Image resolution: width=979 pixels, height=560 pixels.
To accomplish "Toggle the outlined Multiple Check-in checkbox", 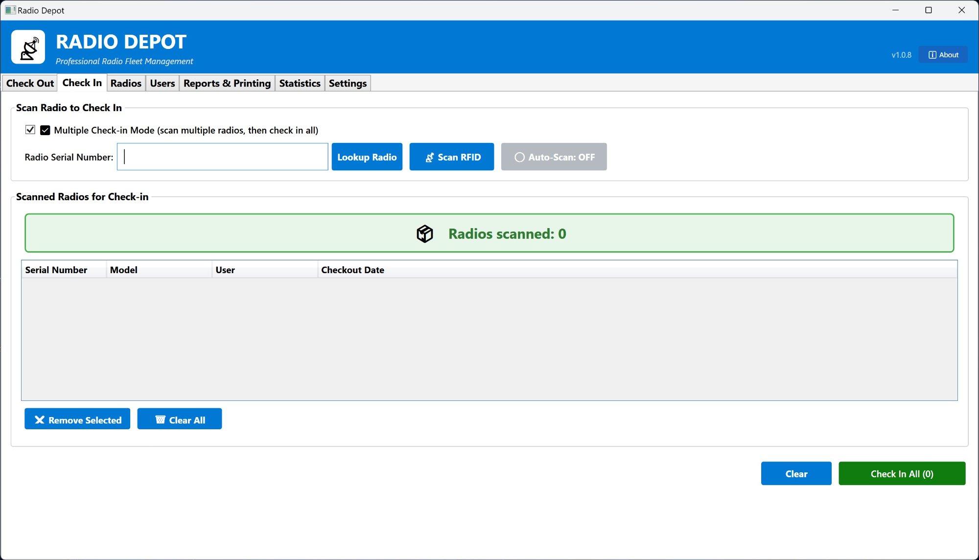I will (30, 130).
